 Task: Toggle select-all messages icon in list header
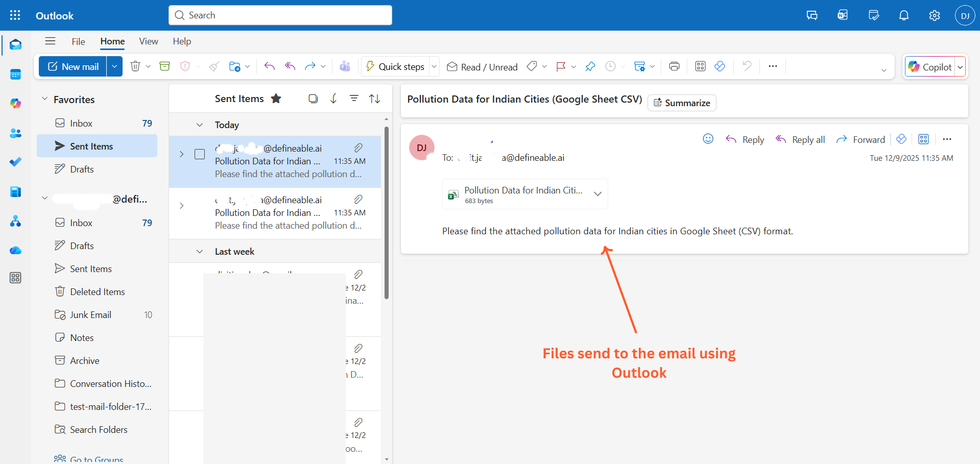(313, 99)
